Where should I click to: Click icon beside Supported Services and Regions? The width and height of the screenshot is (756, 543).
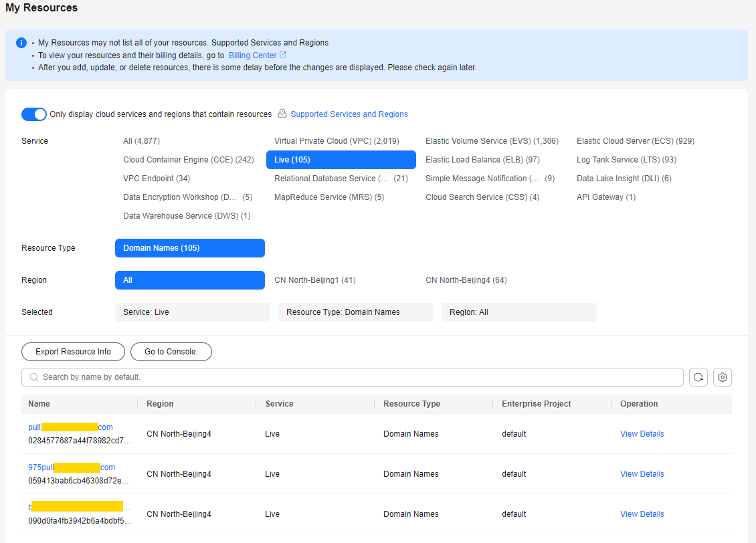282,114
